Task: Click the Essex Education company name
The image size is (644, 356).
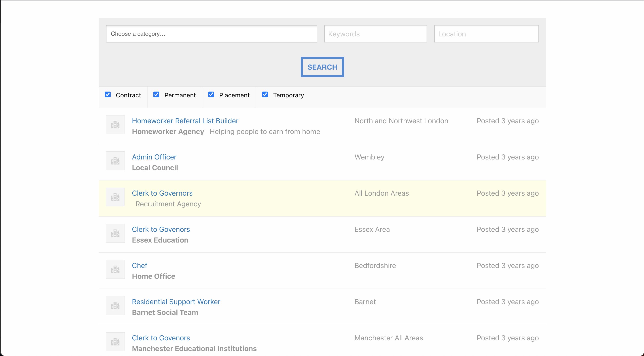Action: coord(160,240)
